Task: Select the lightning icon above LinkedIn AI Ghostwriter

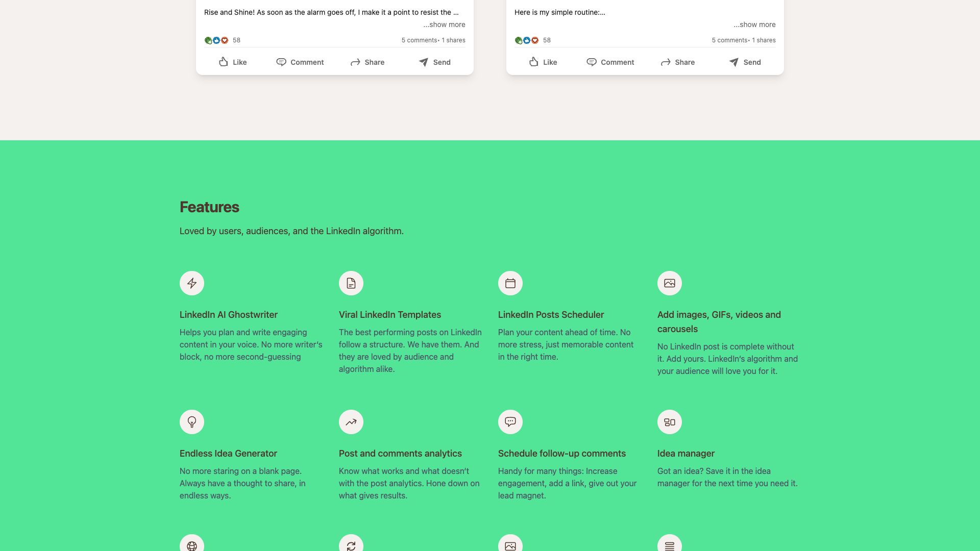Action: coord(191,283)
